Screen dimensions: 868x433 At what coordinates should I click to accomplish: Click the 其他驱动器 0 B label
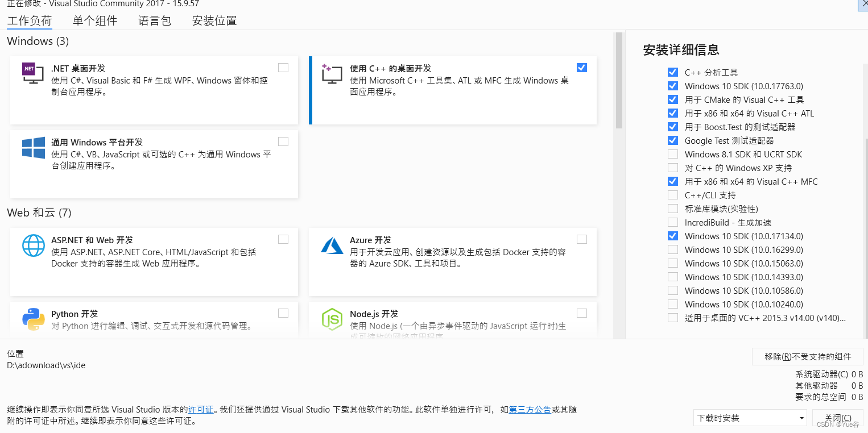(829, 386)
